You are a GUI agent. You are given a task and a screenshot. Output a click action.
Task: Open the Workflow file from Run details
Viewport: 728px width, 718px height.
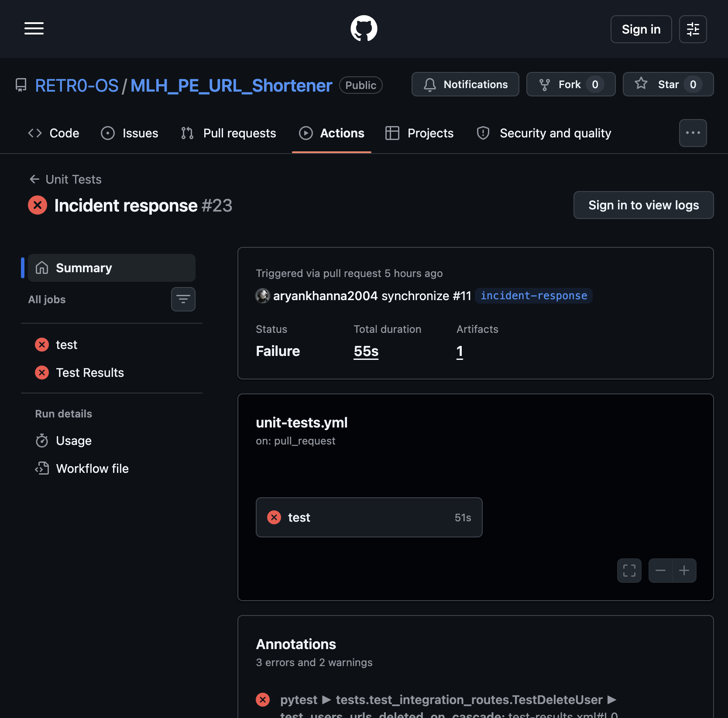(x=92, y=468)
